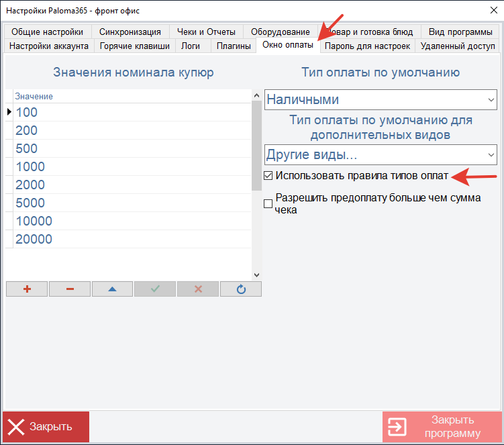Viewport: 504px width, 445px height.
Task: Select the value row '10000'
Action: tap(132, 221)
